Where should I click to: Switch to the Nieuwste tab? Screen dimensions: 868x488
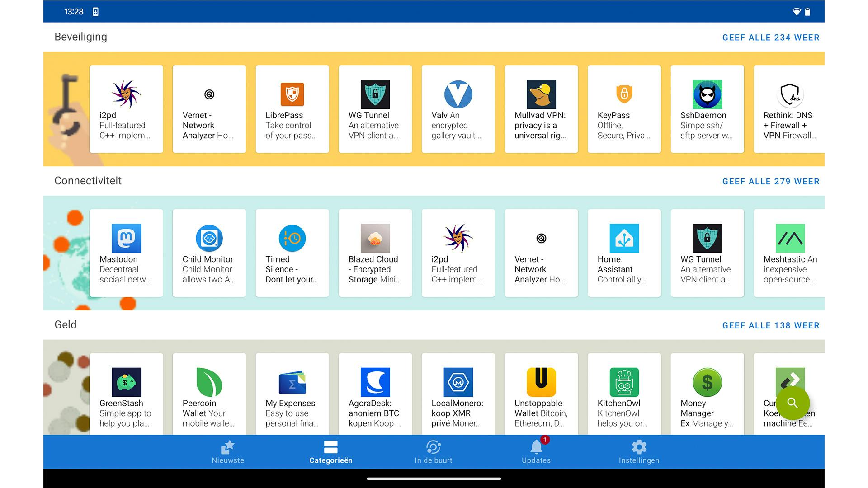228,452
